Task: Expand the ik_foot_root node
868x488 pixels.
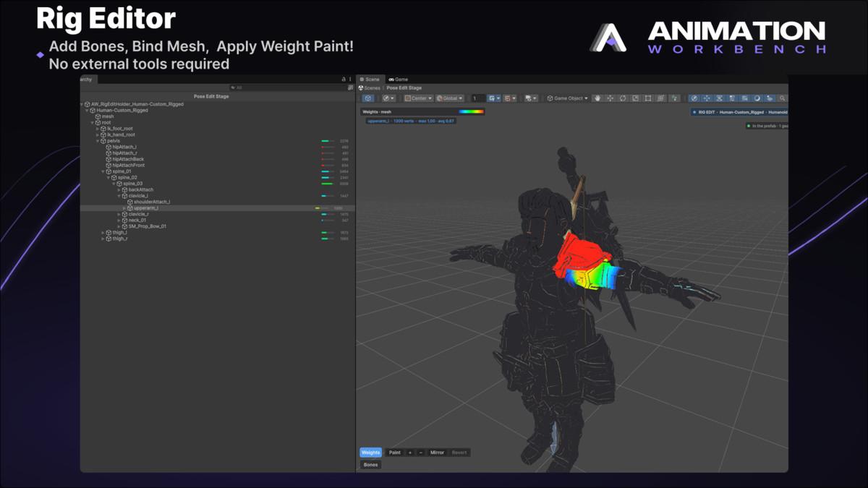Action: point(98,129)
